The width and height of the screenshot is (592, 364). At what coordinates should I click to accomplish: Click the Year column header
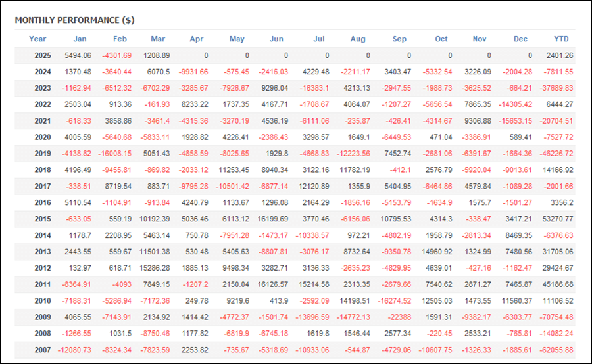[37, 39]
